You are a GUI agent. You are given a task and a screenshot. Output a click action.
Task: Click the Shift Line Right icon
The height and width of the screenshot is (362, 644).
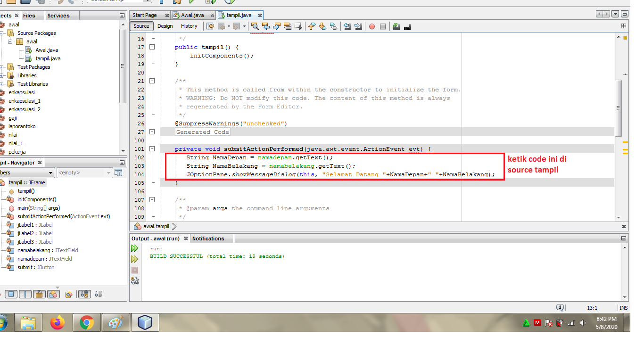pos(358,27)
